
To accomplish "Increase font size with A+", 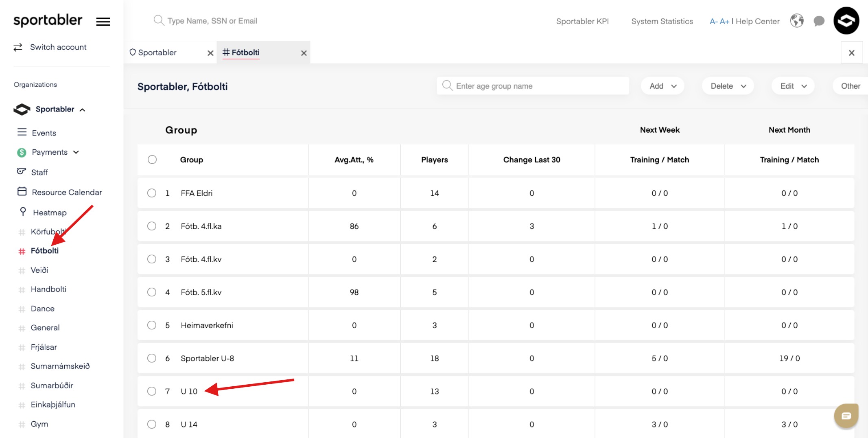I will pos(724,21).
